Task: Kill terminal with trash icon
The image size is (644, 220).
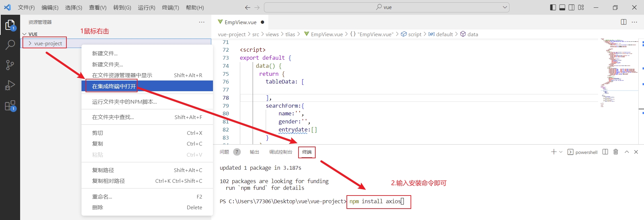Action: (615, 152)
